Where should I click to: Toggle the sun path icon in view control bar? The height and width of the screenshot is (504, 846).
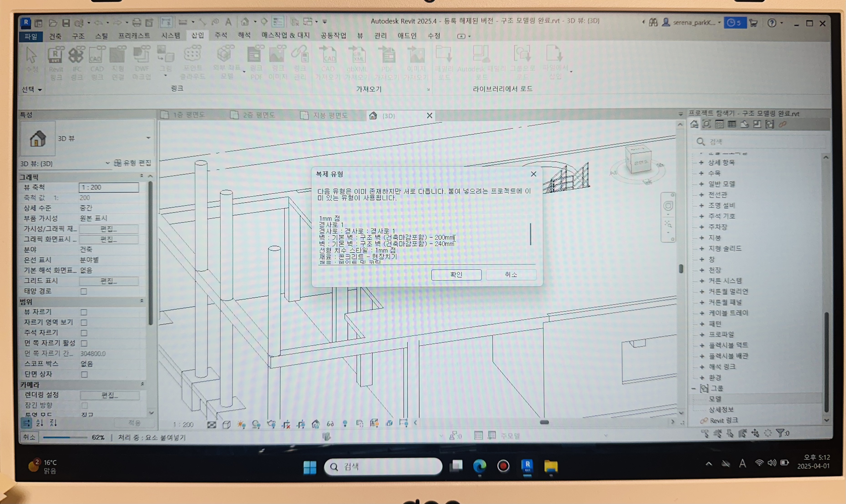tap(242, 424)
